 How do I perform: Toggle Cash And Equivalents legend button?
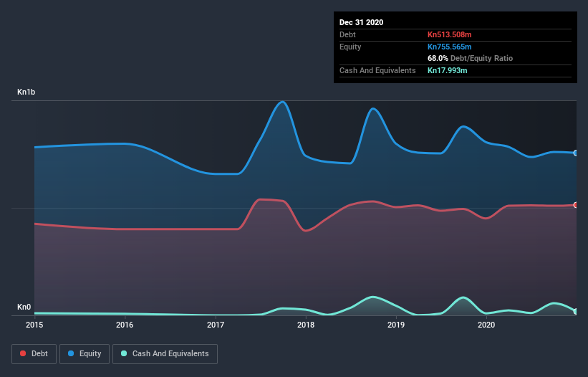click(165, 354)
